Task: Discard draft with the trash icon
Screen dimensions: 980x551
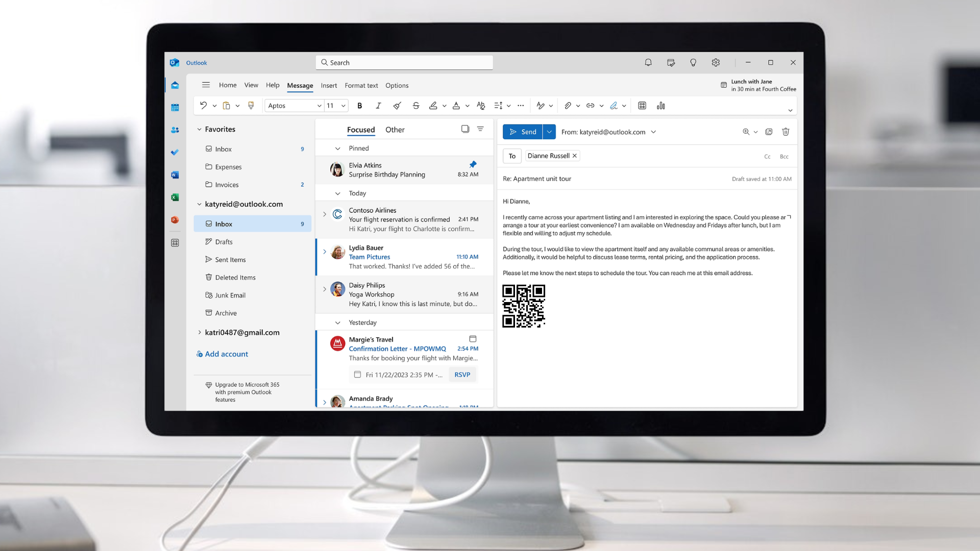Action: tap(786, 132)
